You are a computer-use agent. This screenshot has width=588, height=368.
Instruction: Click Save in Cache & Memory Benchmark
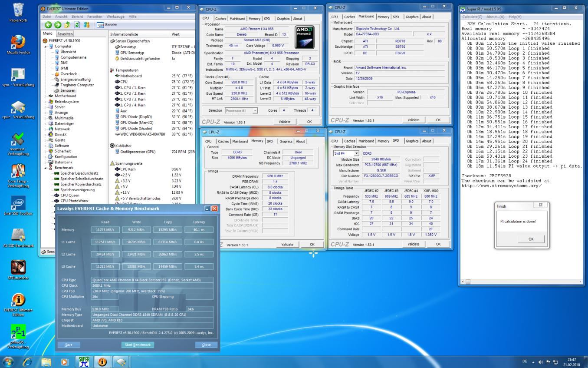[69, 345]
